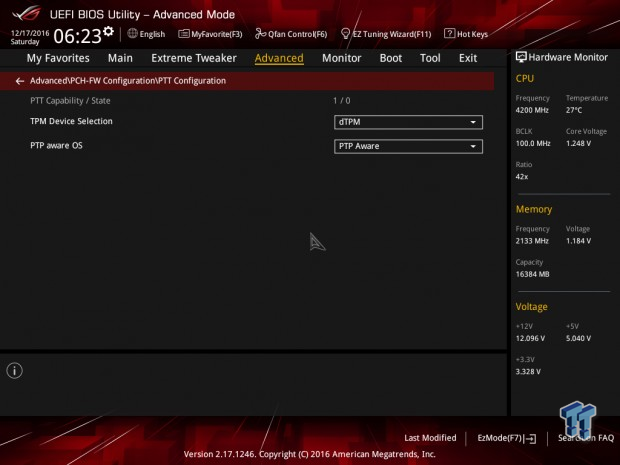Viewport: 620px width, 465px height.
Task: Select TPM Device Selection row label
Action: (71, 121)
